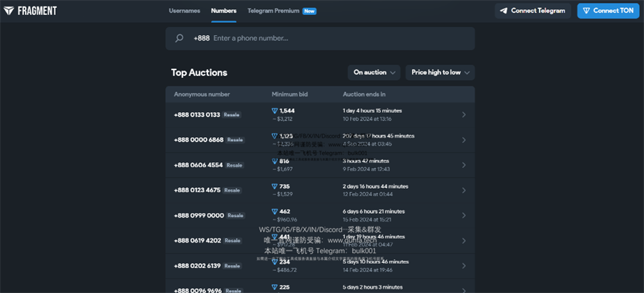This screenshot has width=644, height=293.
Task: Go to the Usernames tab
Action: (185, 11)
